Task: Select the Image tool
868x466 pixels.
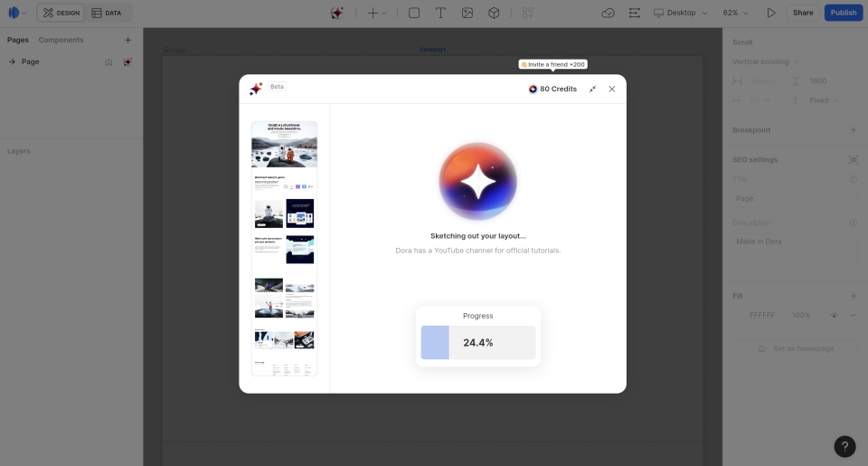Action: coord(467,13)
